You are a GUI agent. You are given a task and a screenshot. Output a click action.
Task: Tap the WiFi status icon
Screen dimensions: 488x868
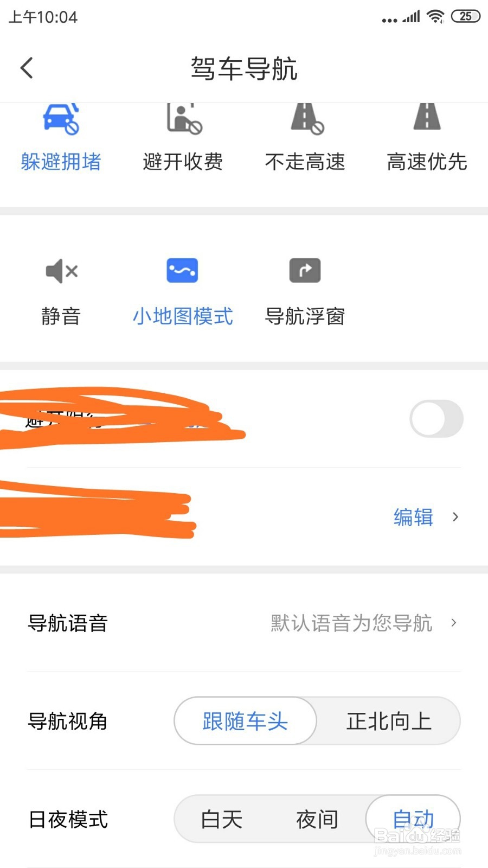435,16
